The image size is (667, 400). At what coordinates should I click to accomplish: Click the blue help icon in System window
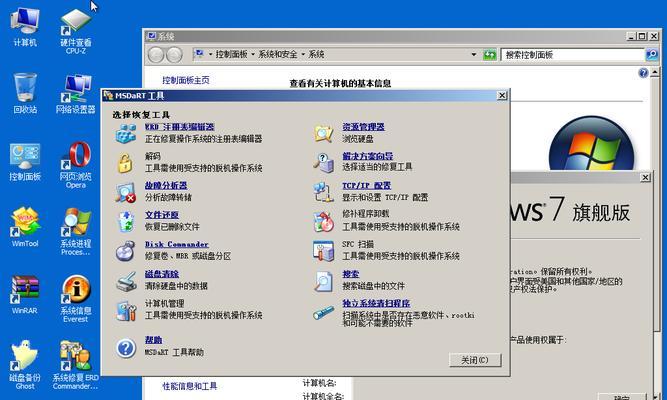click(x=643, y=73)
